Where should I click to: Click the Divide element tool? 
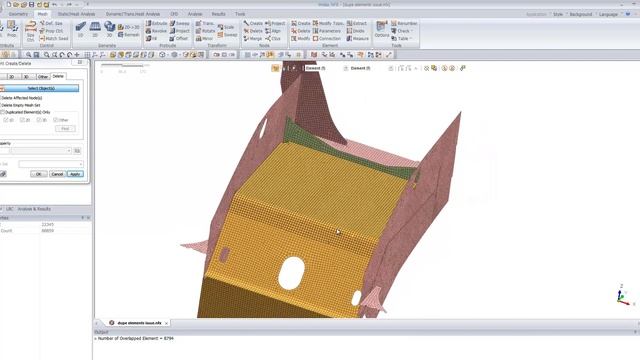[x=356, y=31]
